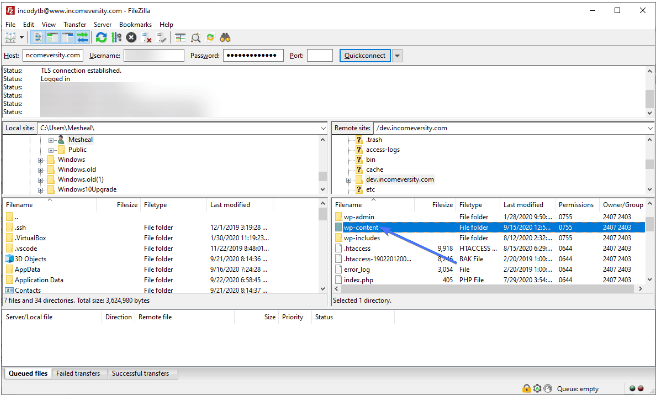Image resolution: width=658 pixels, height=395 pixels.
Task: Toggle the transfer queue display
Action: point(83,38)
